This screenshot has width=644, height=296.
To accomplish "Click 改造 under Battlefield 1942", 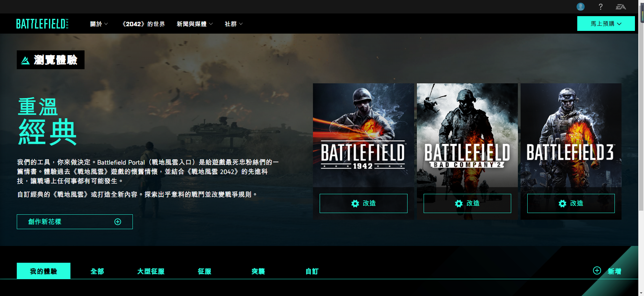I will pyautogui.click(x=364, y=203).
